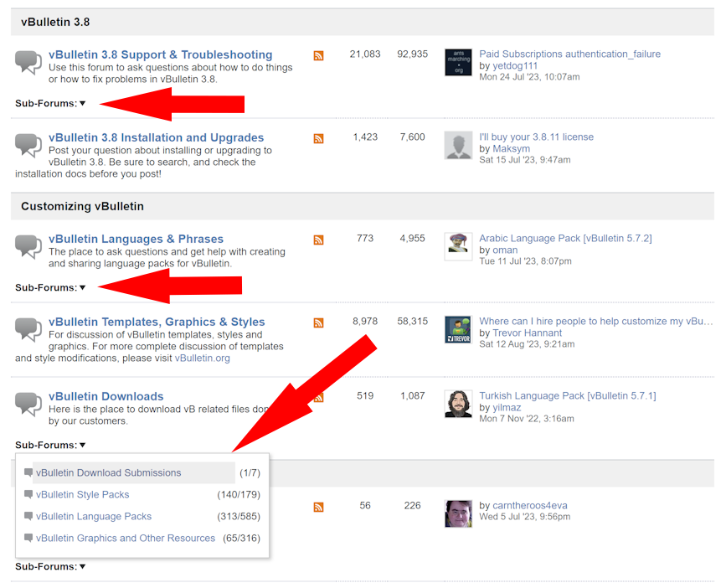Click the vBulletin 3.8 category header
The height and width of the screenshot is (588, 726).
tap(362, 22)
